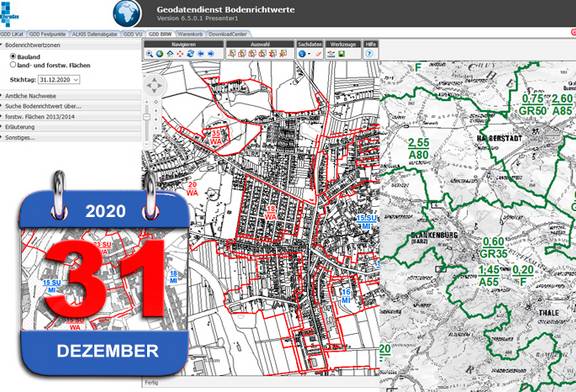576x392 pixels.
Task: Click the map zoom slider handle
Action: click(147, 117)
